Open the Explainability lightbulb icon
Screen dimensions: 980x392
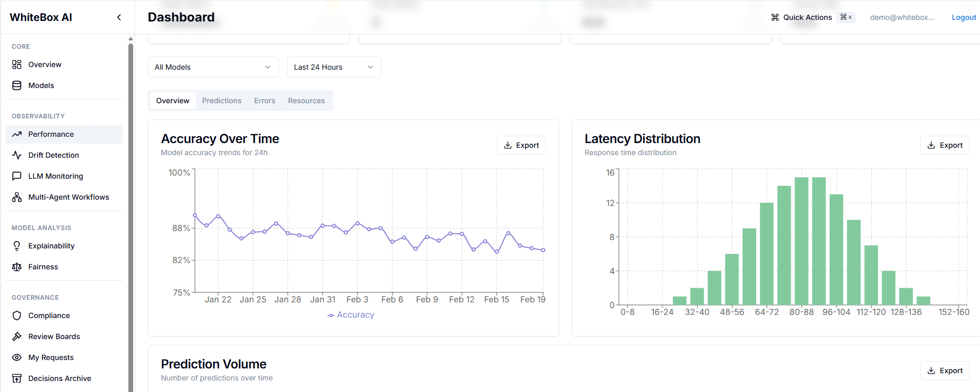click(17, 246)
